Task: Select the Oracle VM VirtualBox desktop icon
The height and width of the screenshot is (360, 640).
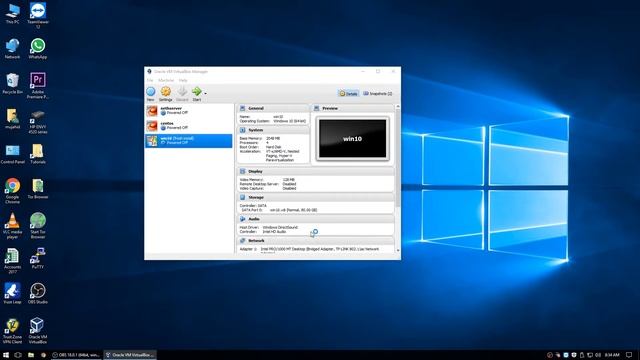Action: 38,331
